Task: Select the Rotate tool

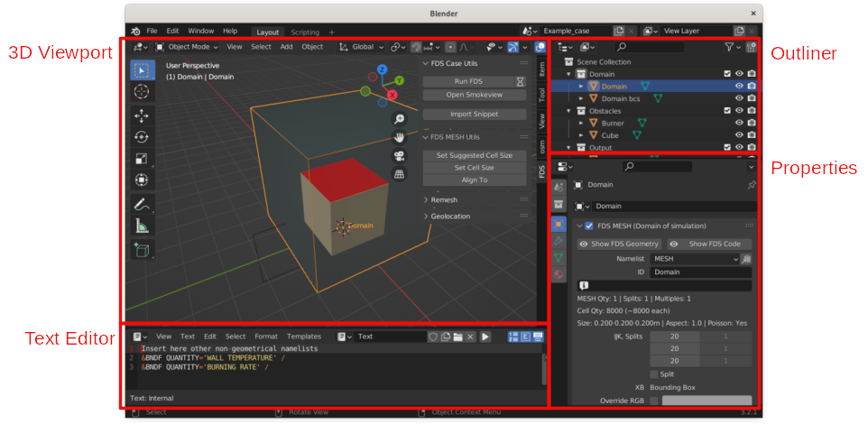Action: [143, 137]
